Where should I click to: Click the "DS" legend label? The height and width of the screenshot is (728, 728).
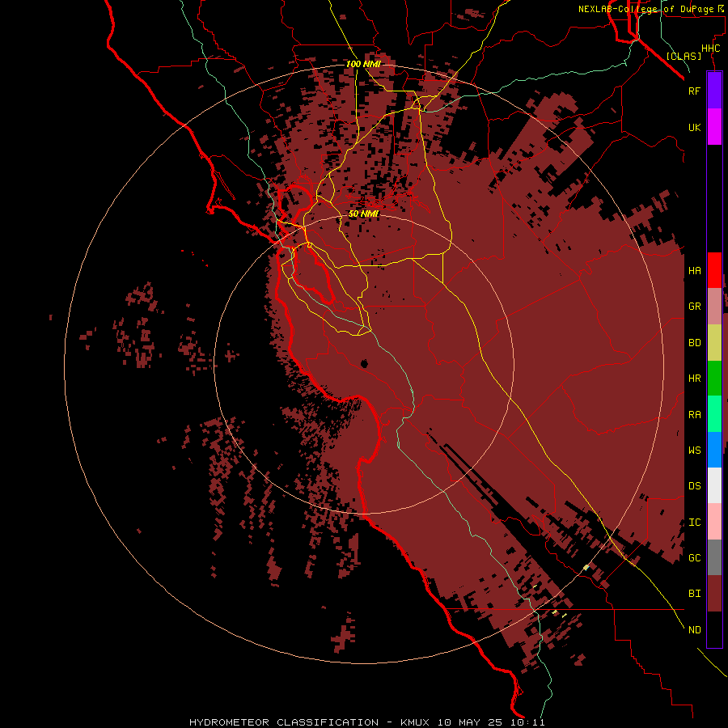694,485
